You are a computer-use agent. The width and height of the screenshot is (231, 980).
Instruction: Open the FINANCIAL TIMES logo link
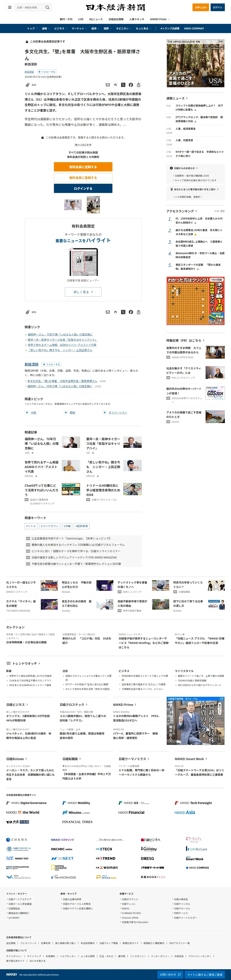(77, 822)
